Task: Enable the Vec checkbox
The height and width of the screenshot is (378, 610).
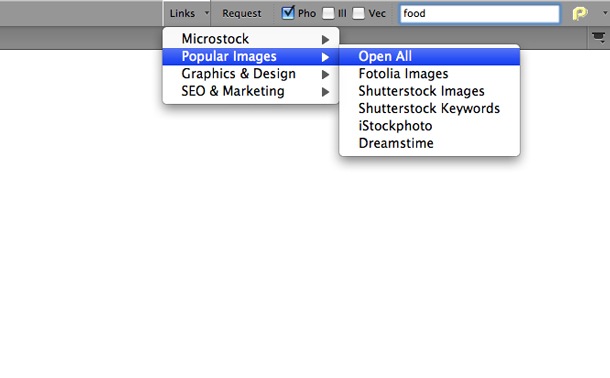Action: coord(358,13)
